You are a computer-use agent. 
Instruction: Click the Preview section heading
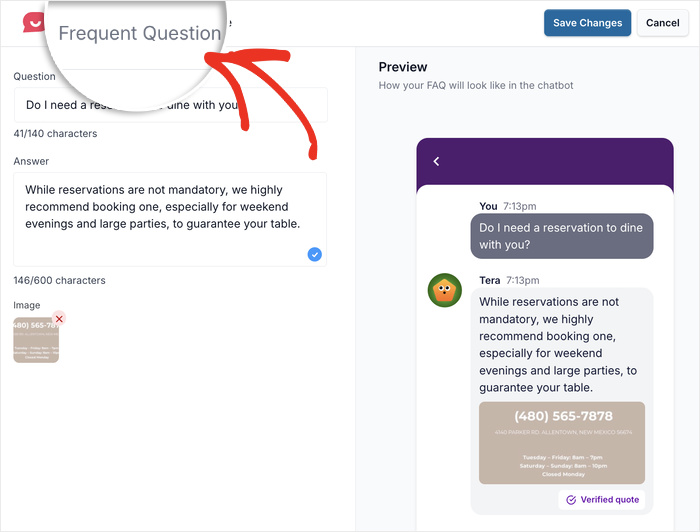[x=403, y=67]
